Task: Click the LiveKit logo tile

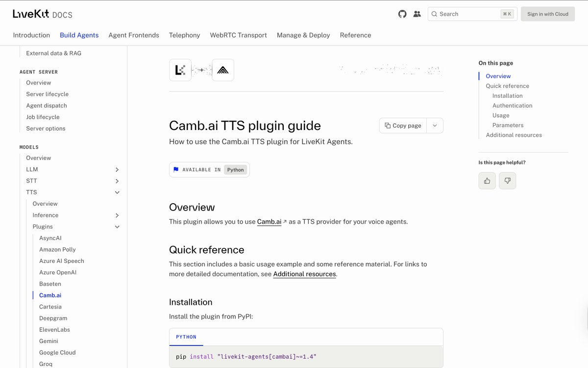Action: [180, 70]
